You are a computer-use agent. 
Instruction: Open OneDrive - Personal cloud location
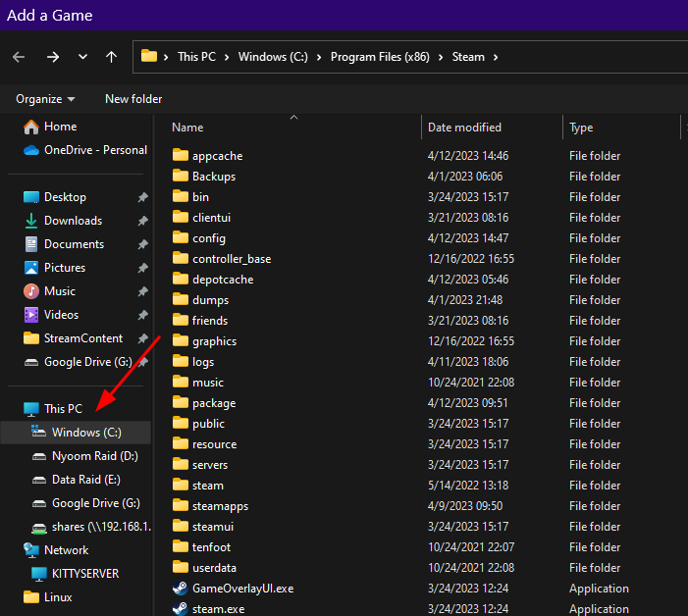click(85, 150)
